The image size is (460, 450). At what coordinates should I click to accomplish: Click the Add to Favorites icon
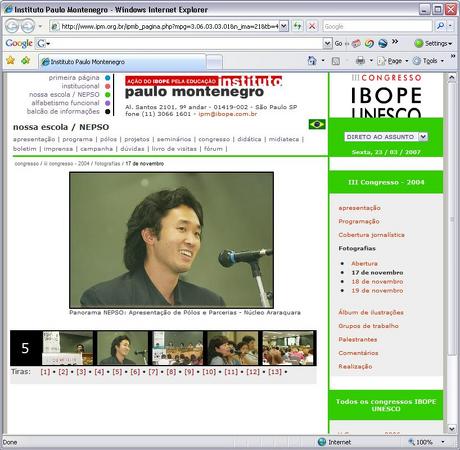coord(26,61)
